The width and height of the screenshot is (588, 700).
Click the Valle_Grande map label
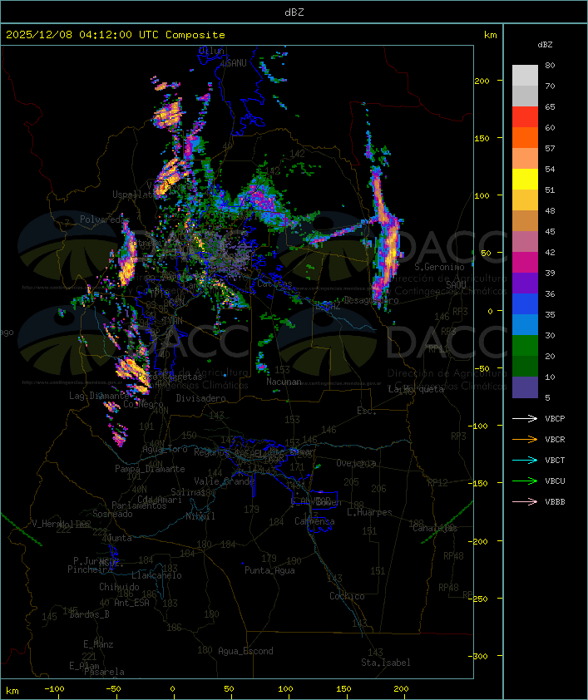pyautogui.click(x=224, y=481)
